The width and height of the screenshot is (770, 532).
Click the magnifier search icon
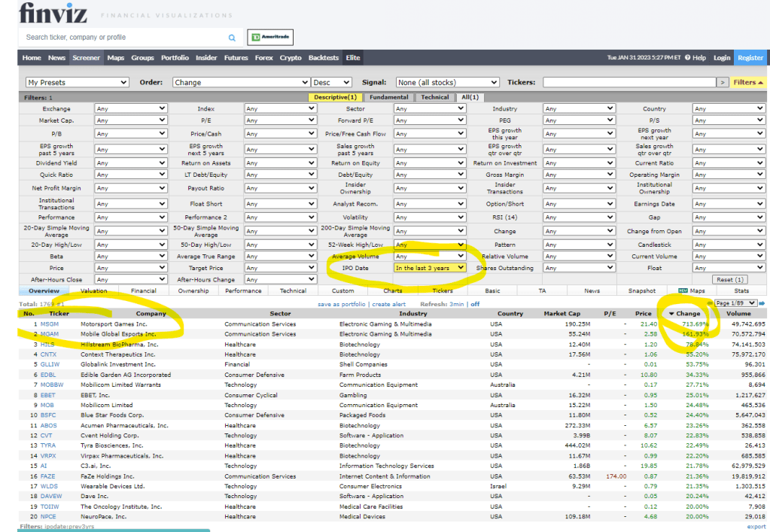pyautogui.click(x=232, y=38)
